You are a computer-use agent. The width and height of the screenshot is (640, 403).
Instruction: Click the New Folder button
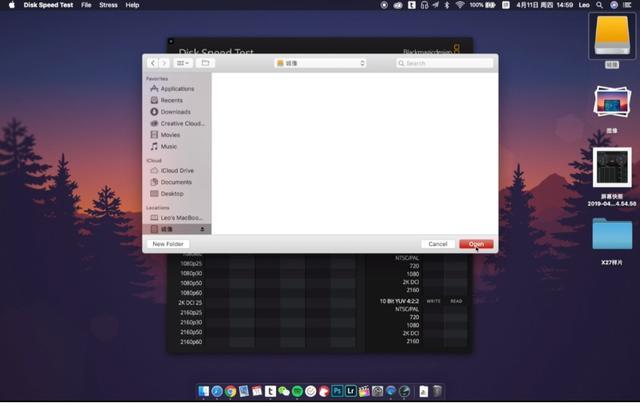(168, 244)
